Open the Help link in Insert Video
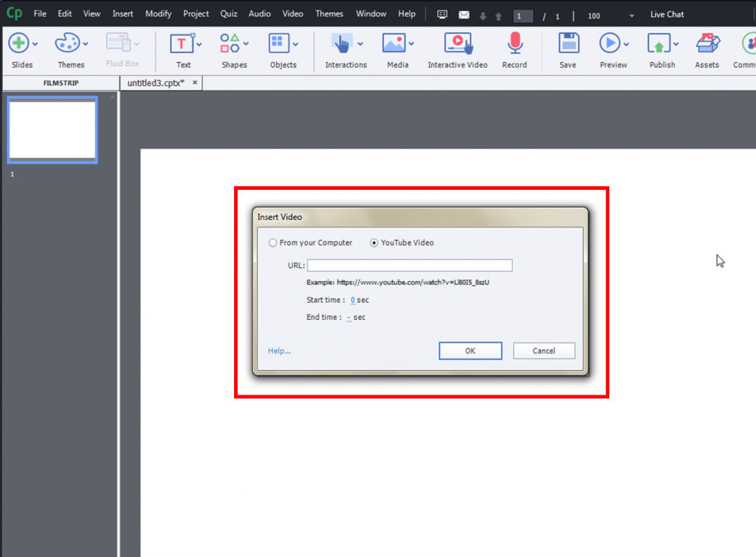 tap(278, 350)
